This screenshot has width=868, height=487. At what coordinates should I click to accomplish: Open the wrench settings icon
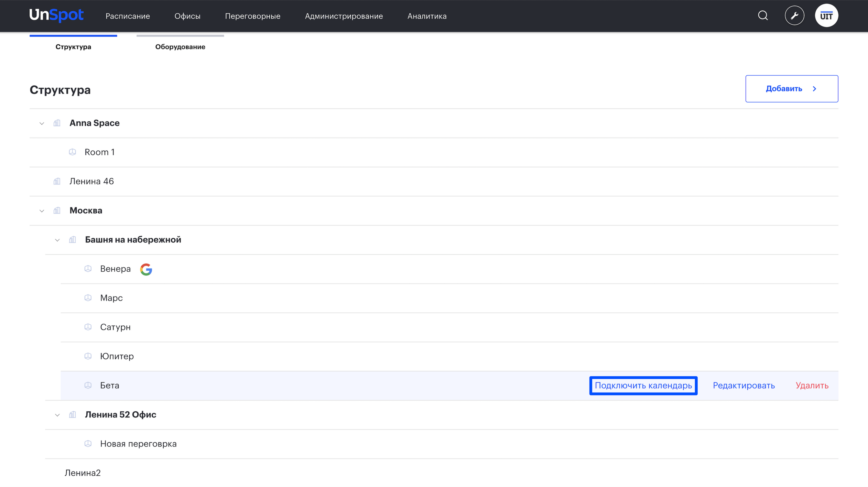[x=794, y=16]
